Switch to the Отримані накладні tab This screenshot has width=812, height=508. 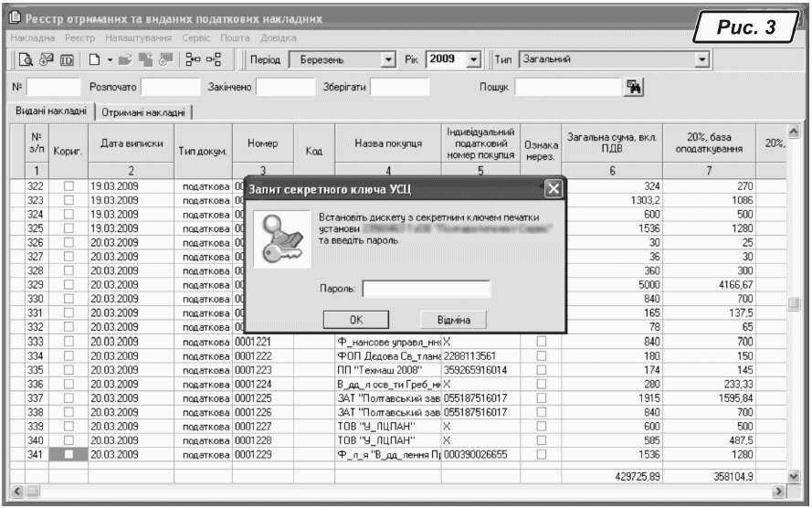coord(144,112)
